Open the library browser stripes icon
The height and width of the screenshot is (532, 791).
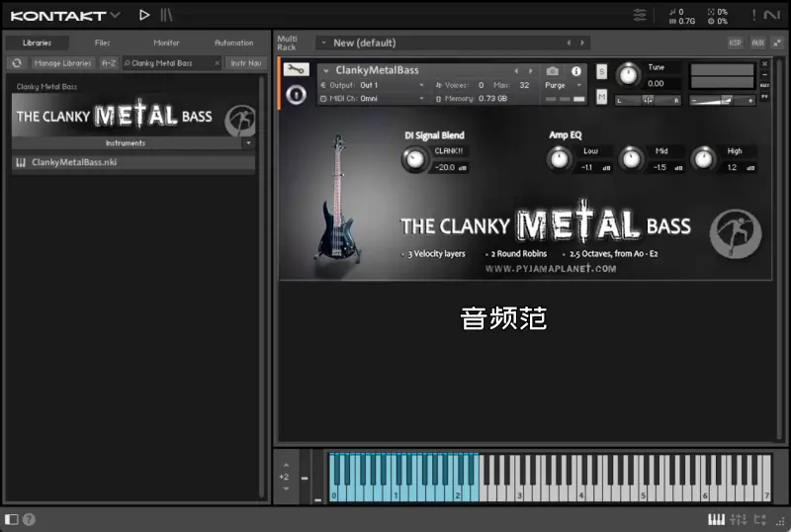(x=166, y=15)
